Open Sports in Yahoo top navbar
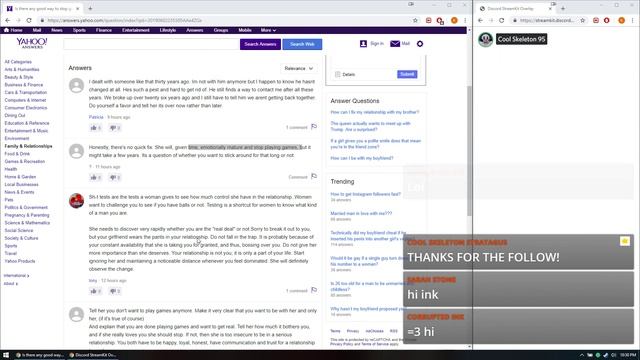Viewport: 640px width, 360px height. 79,30
